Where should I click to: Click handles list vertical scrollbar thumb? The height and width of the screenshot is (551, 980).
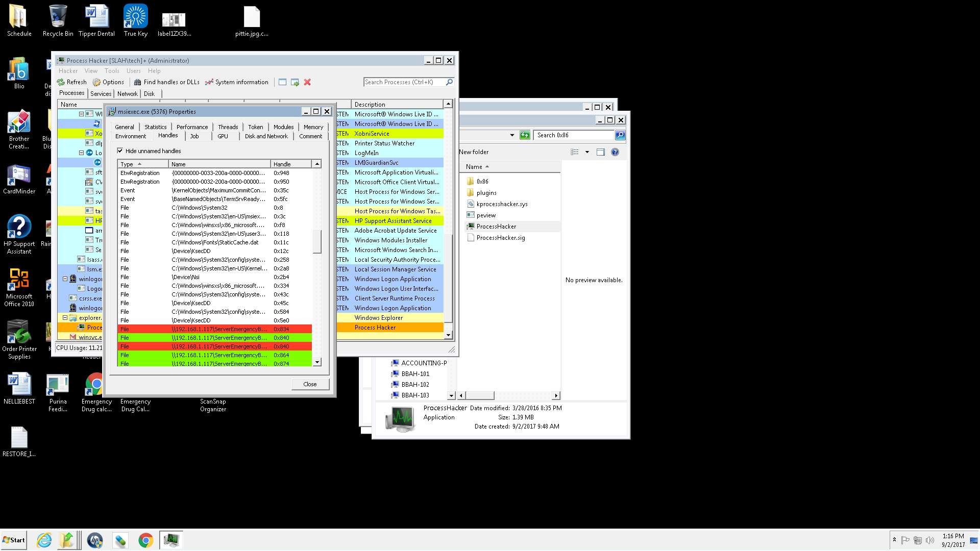click(317, 241)
